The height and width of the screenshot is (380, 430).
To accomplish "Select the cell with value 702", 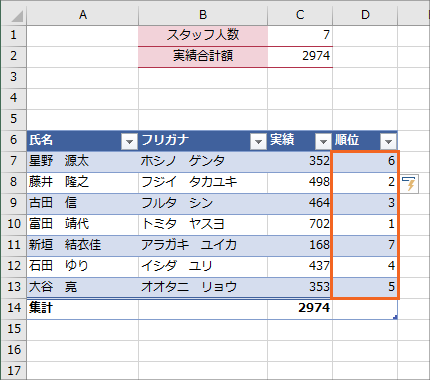I will (x=300, y=224).
